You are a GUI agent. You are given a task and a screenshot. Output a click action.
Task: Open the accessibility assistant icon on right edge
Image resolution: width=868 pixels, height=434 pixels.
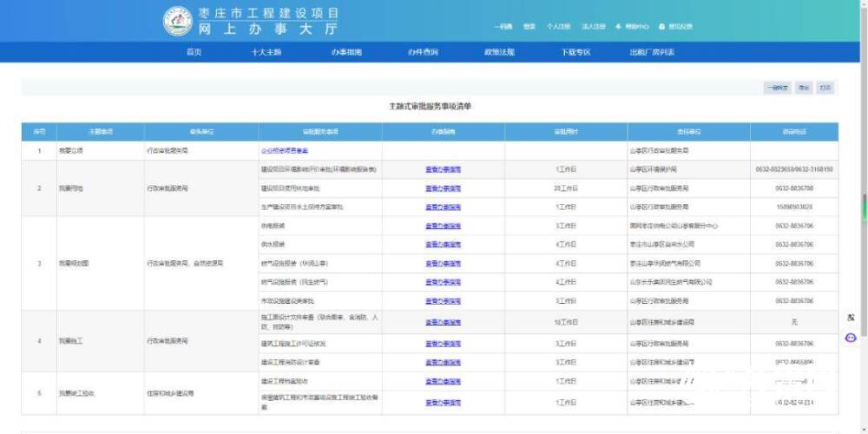click(852, 318)
